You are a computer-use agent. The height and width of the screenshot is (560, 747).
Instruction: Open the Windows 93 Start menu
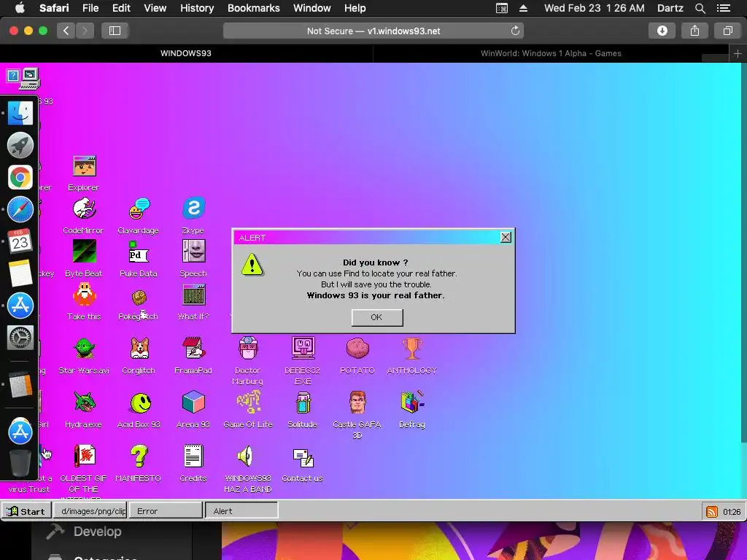point(26,511)
